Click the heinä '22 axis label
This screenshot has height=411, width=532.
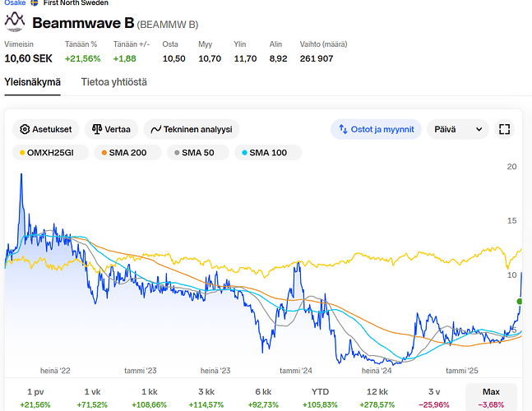pos(55,371)
